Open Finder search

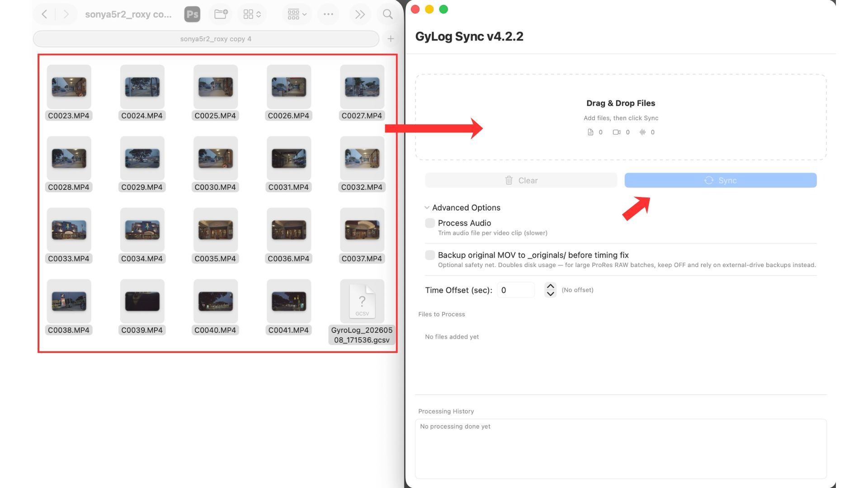click(x=387, y=14)
